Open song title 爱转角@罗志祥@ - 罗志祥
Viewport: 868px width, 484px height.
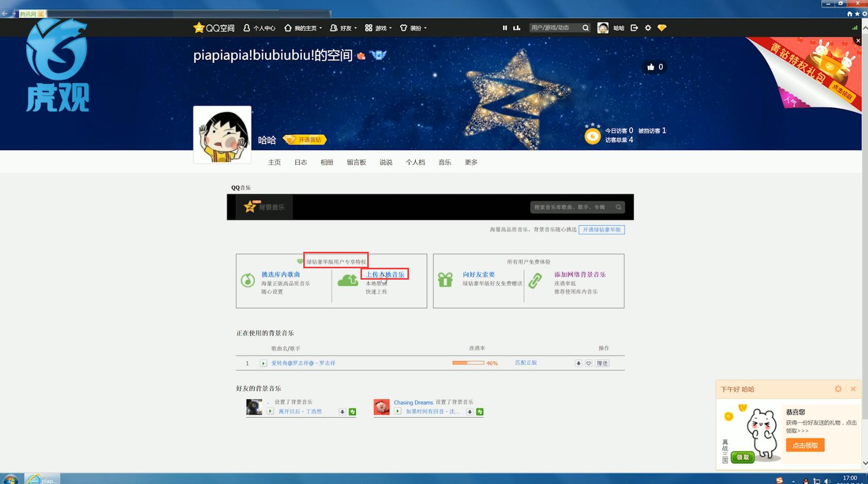303,363
